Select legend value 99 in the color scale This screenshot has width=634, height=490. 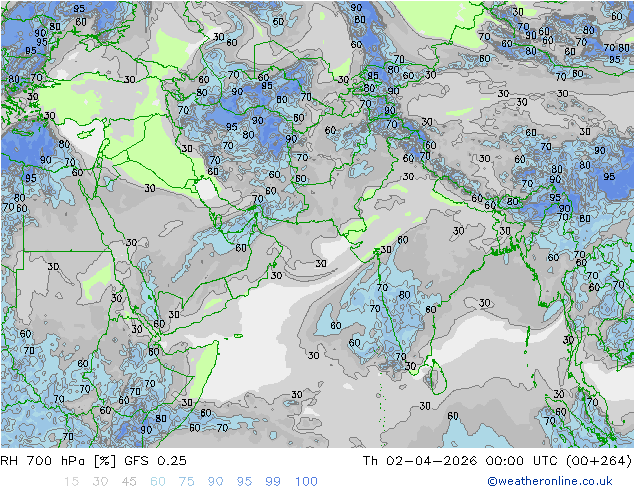pyautogui.click(x=273, y=481)
